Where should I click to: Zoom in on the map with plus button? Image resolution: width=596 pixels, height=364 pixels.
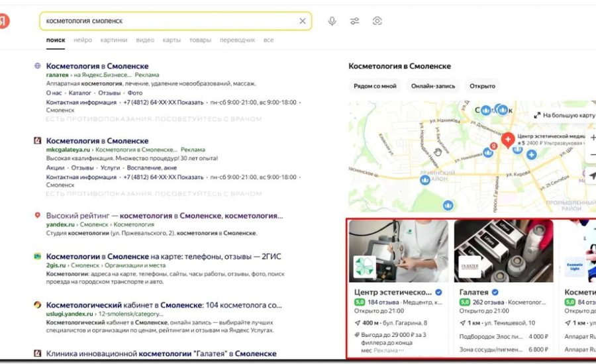592,138
